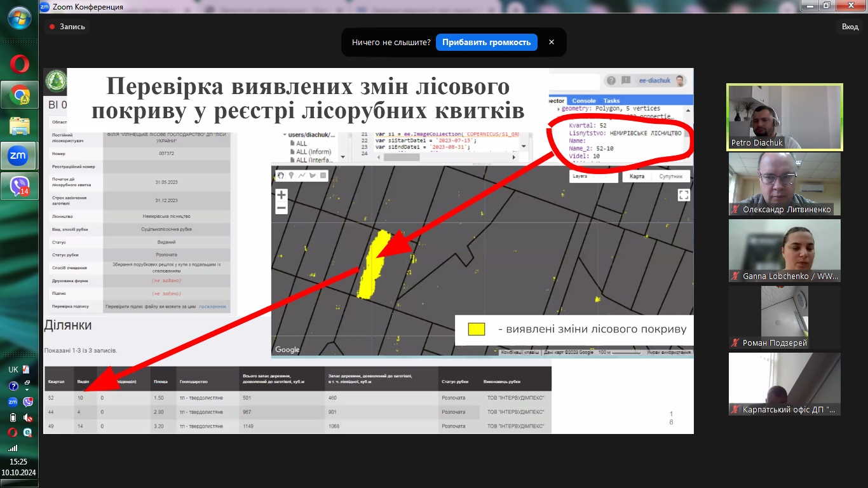868x488 pixels.
Task: Click the Earth Engine feedback icon
Action: (627, 81)
